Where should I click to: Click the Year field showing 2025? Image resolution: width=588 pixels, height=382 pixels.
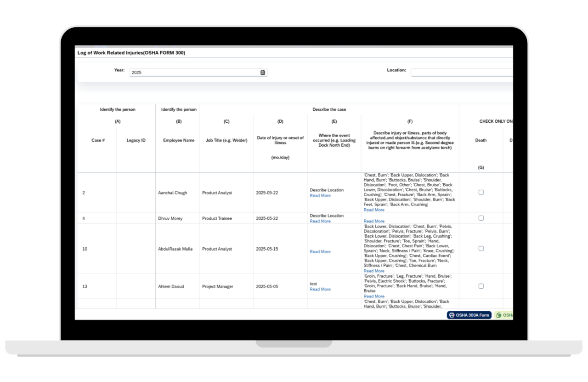click(198, 73)
